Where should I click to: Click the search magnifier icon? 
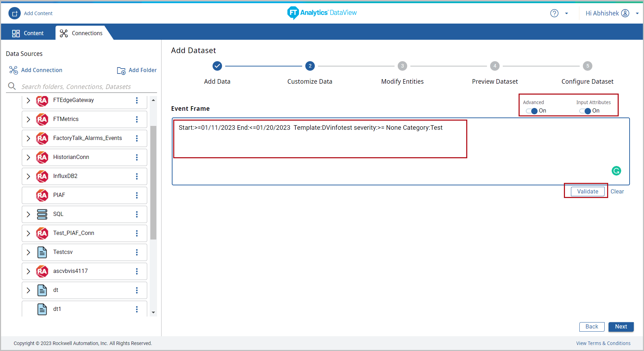[x=12, y=86]
